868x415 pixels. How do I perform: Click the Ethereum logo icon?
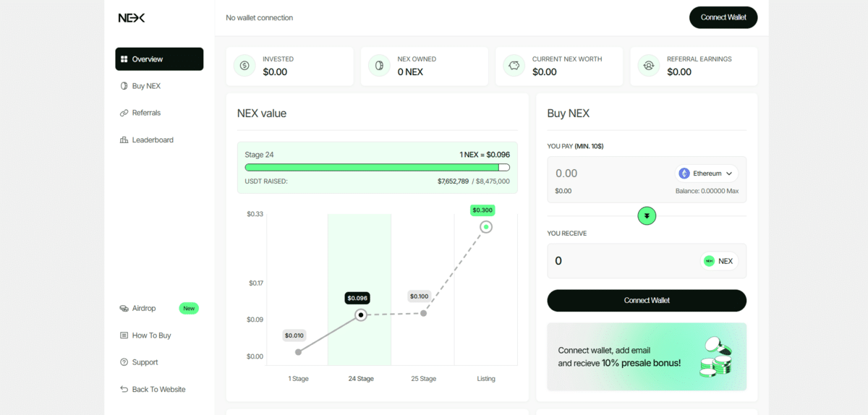pos(684,174)
